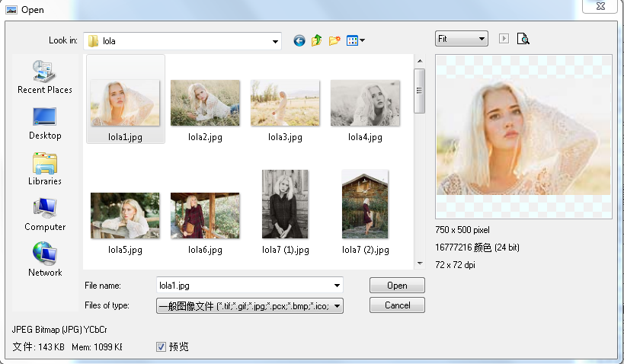
Task: Click the Cancel button
Action: point(397,305)
